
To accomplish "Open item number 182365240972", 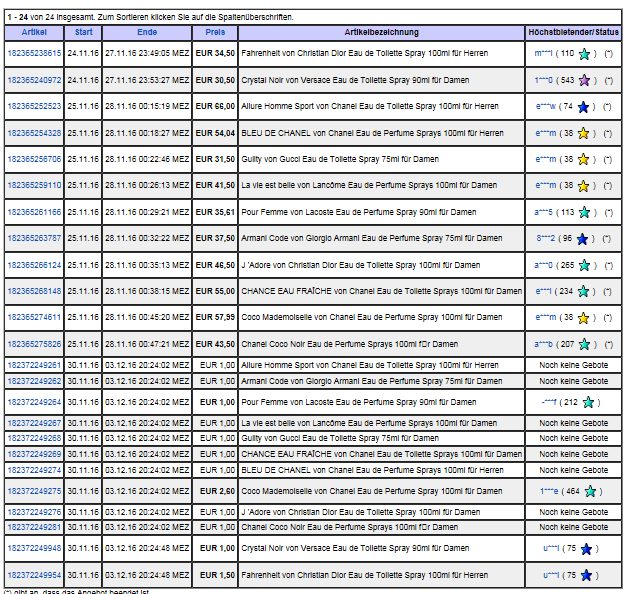I will point(34,80).
